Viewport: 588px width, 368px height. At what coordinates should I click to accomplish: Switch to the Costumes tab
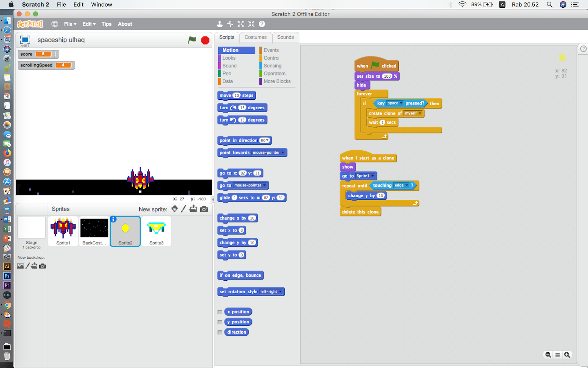[255, 37]
